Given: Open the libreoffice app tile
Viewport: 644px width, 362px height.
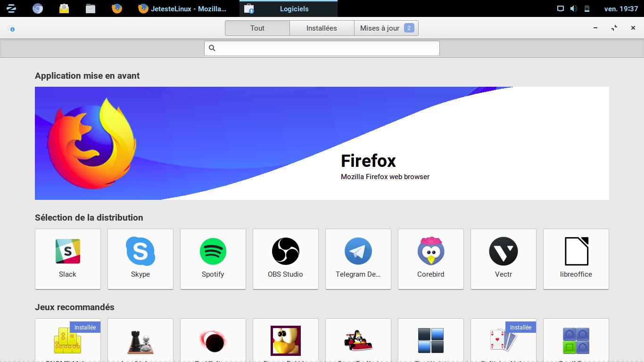Looking at the screenshot, I should [x=576, y=259].
